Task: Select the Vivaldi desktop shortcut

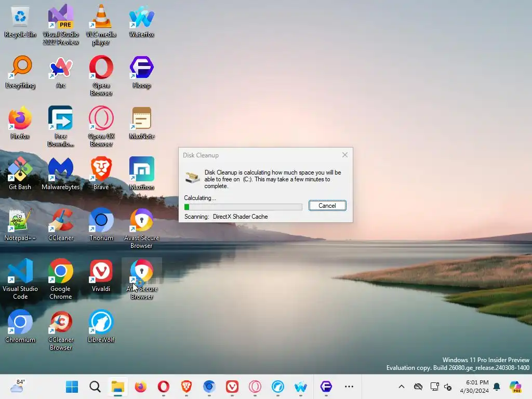Action: tap(101, 276)
